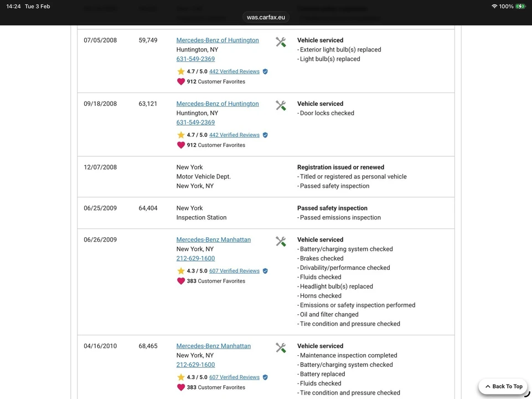Open 607 Verified Reviews in 04/16/2010 row

234,377
